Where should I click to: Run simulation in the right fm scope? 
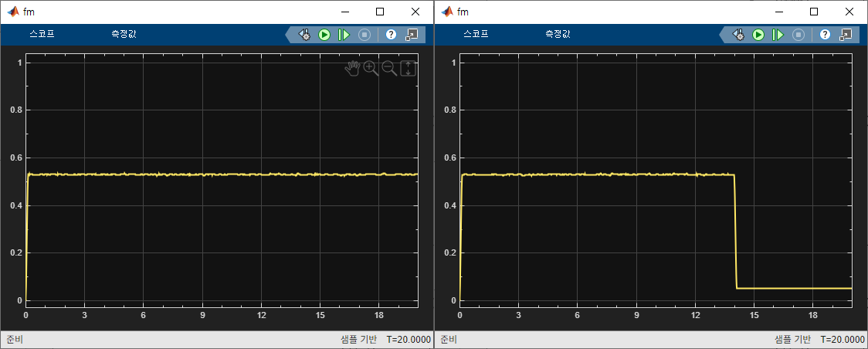point(758,35)
